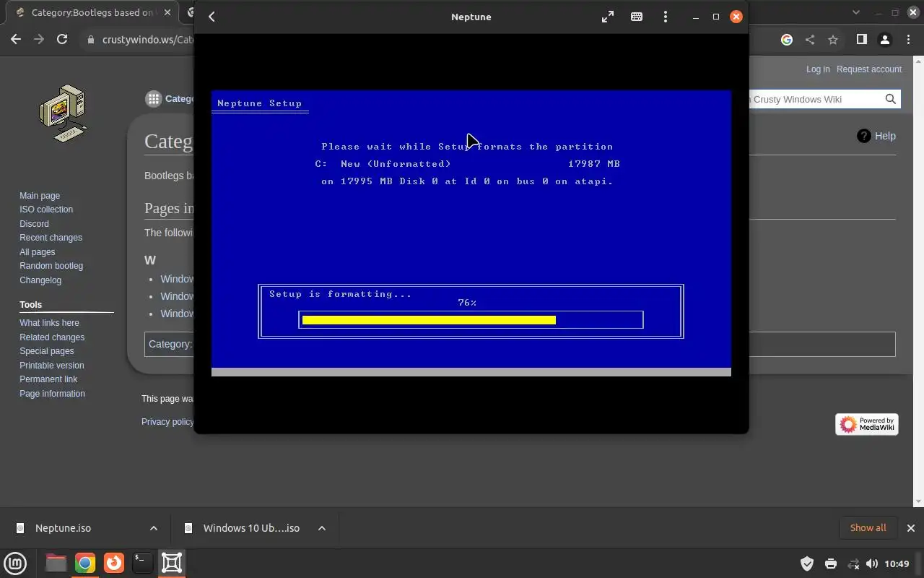This screenshot has width=924, height=578.
Task: Open Chrome main menu dots
Action: (908, 40)
